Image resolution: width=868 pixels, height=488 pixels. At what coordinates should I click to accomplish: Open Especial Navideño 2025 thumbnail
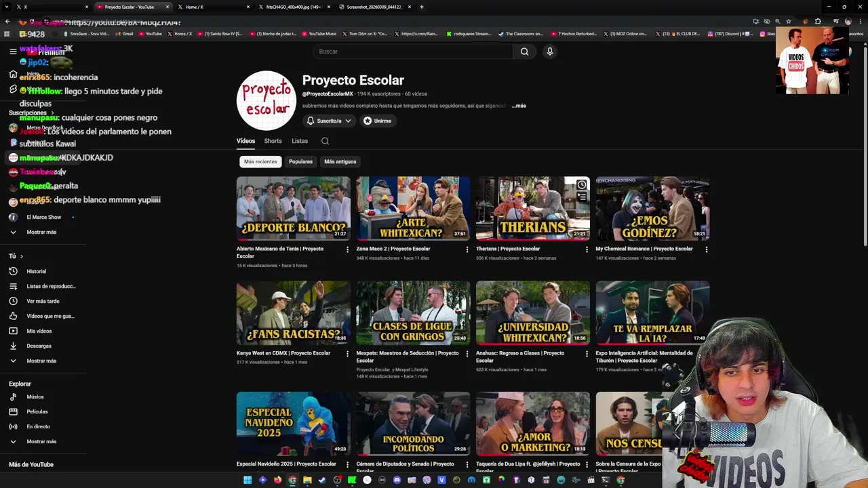point(294,424)
